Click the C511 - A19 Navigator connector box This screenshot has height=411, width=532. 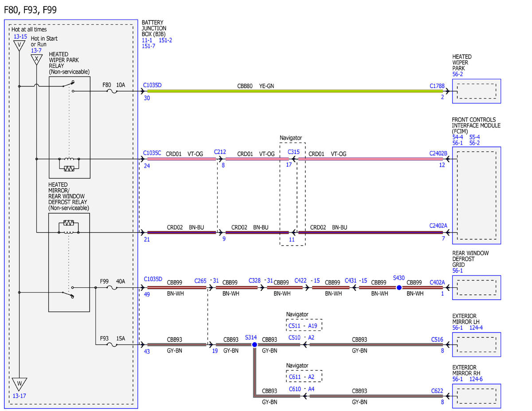pos(304,325)
